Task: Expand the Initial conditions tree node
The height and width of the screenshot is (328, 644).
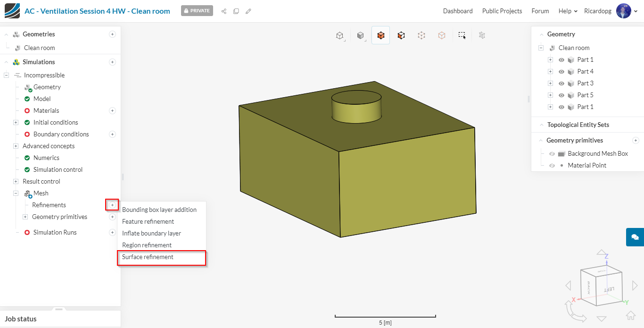Action: tap(16, 123)
